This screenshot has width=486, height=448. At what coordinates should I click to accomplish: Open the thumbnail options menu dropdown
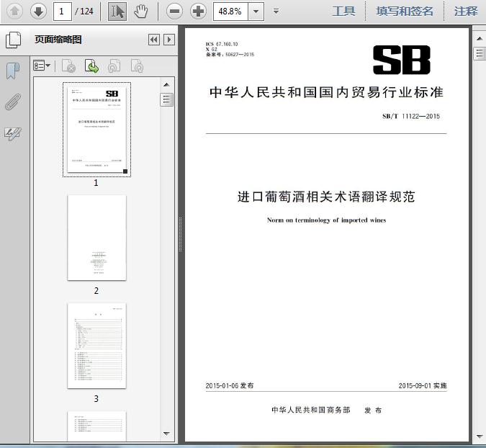tap(42, 66)
